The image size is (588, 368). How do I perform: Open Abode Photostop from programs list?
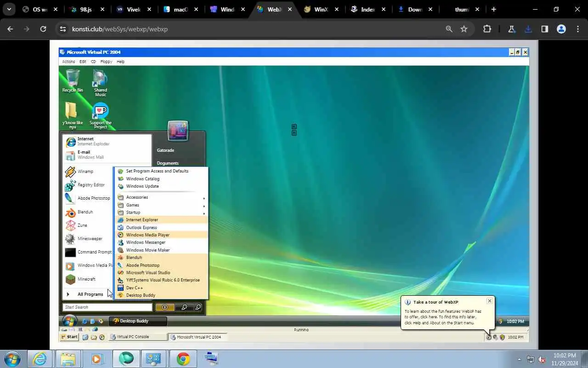(161, 265)
